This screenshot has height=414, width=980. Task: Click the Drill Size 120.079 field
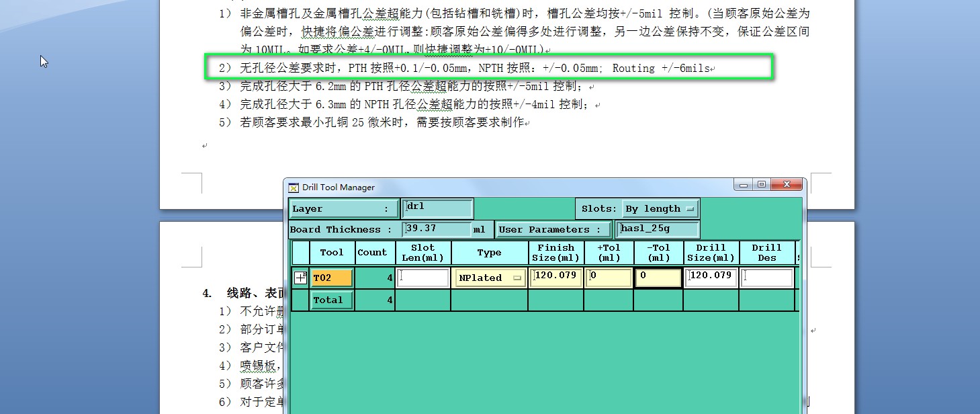pyautogui.click(x=711, y=278)
